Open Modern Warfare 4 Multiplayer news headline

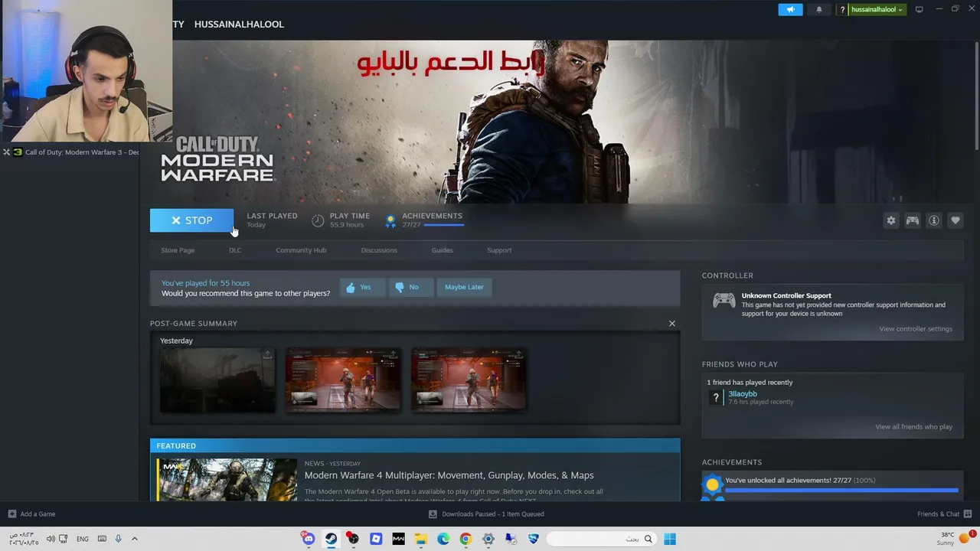click(449, 475)
